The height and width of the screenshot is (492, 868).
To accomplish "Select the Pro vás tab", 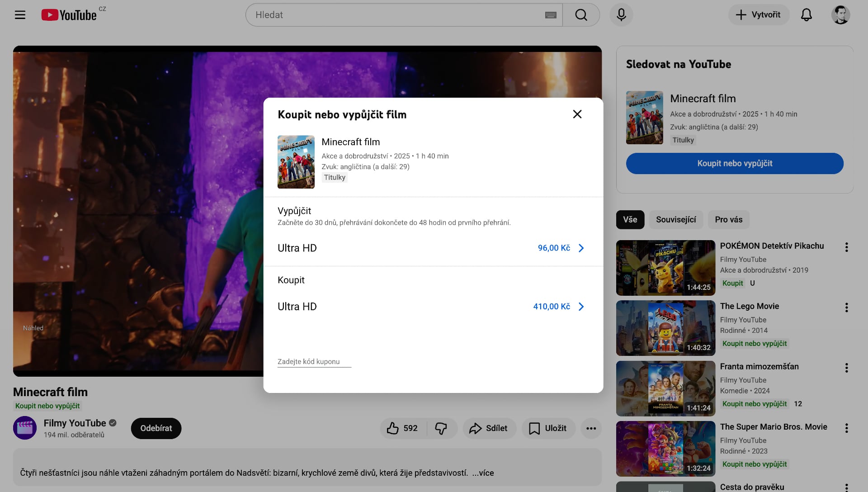I will tap(728, 219).
